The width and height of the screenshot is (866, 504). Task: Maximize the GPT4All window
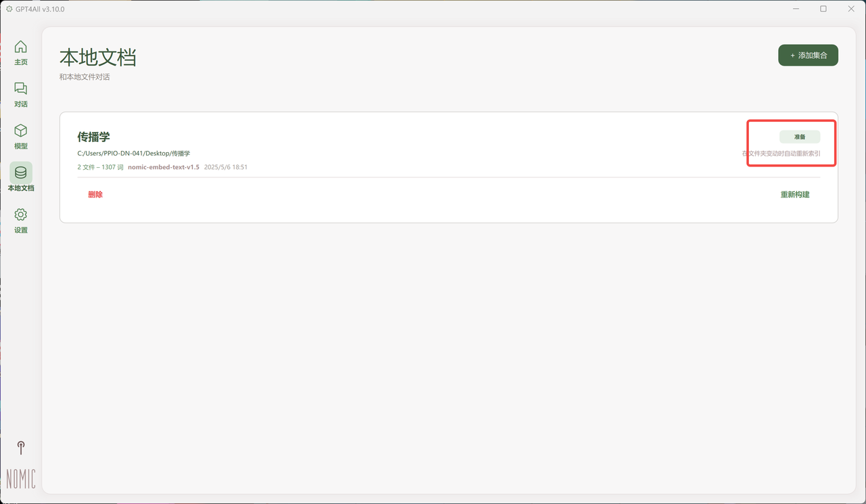[823, 9]
